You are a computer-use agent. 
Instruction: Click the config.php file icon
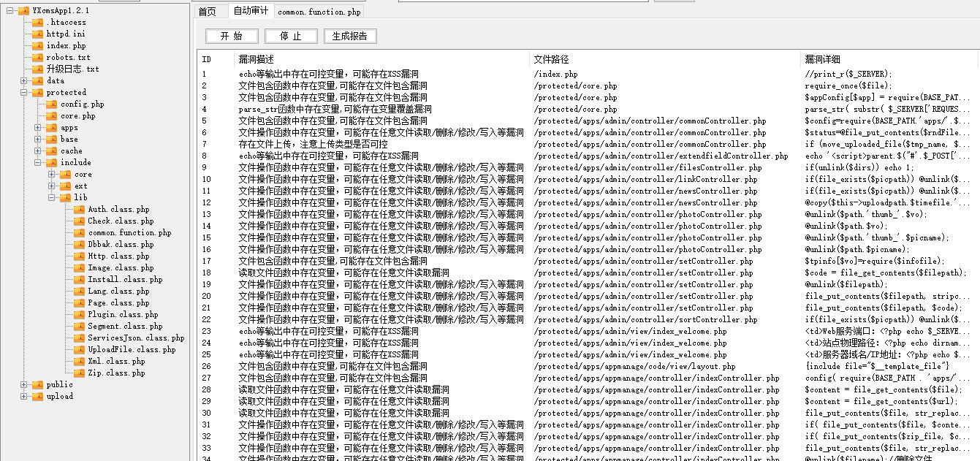tap(52, 104)
